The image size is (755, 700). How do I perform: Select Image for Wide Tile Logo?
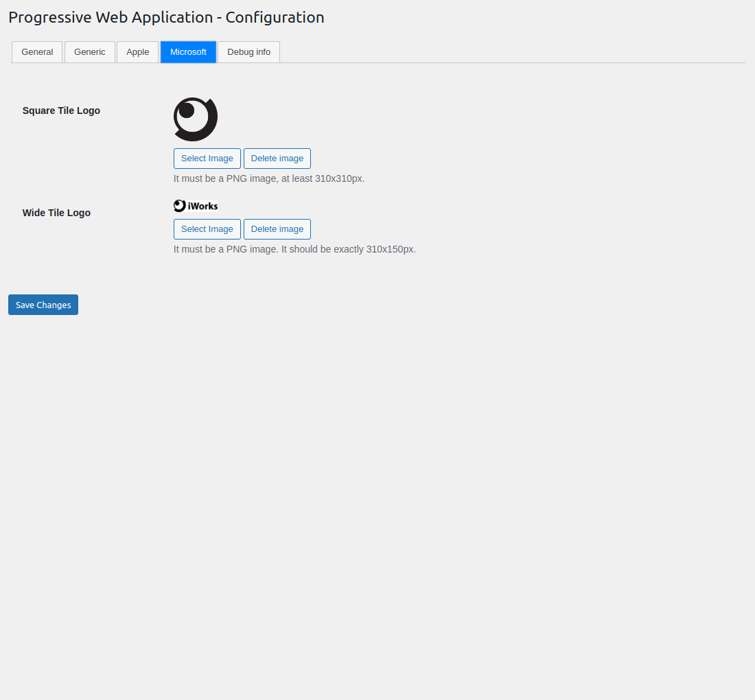click(207, 229)
